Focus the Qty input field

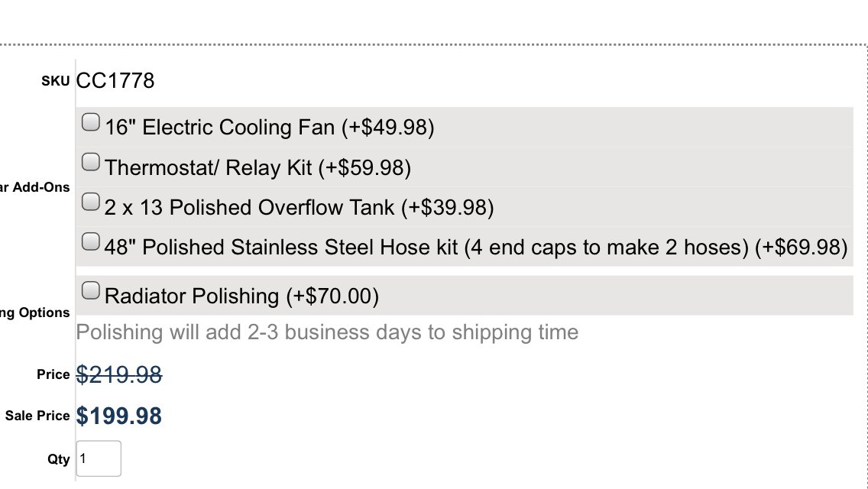[x=99, y=458]
